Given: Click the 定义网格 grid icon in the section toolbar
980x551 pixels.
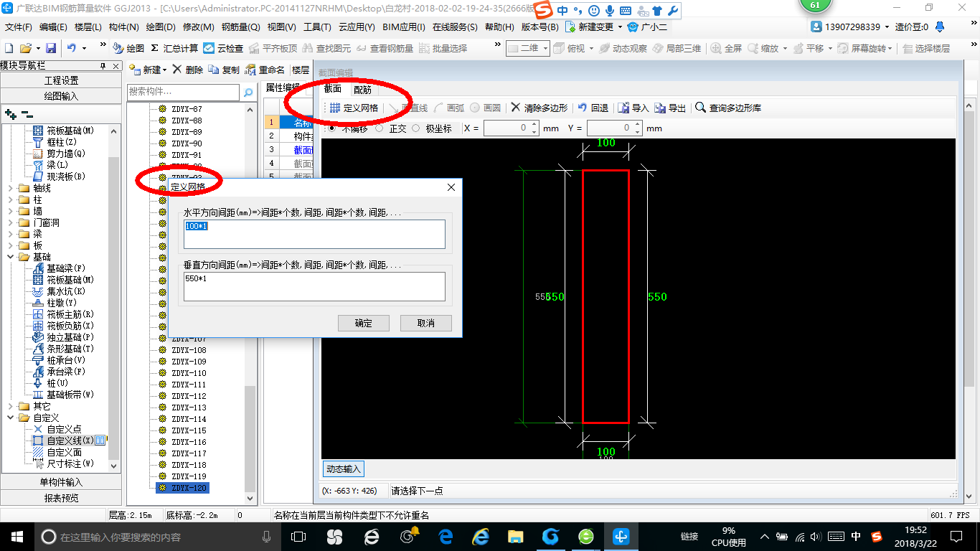Looking at the screenshot, I should (x=334, y=108).
